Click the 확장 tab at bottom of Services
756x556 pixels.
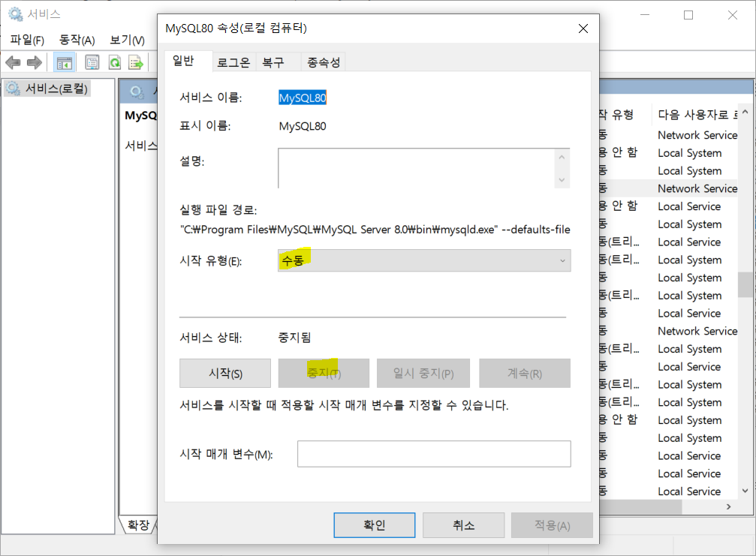point(138,524)
